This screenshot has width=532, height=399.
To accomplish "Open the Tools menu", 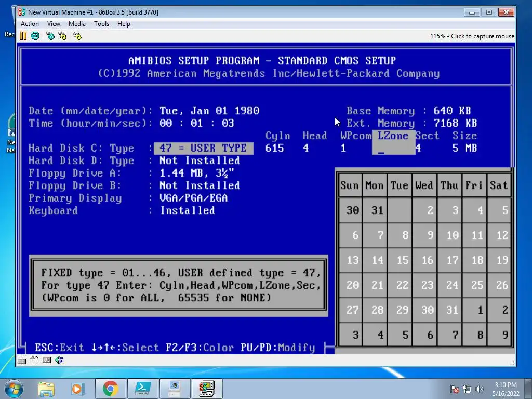I will (101, 24).
